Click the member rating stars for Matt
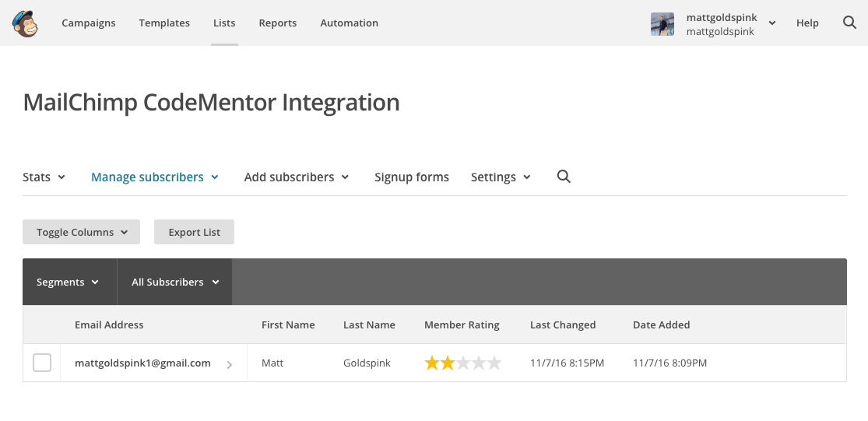This screenshot has height=421, width=868. pyautogui.click(x=462, y=363)
